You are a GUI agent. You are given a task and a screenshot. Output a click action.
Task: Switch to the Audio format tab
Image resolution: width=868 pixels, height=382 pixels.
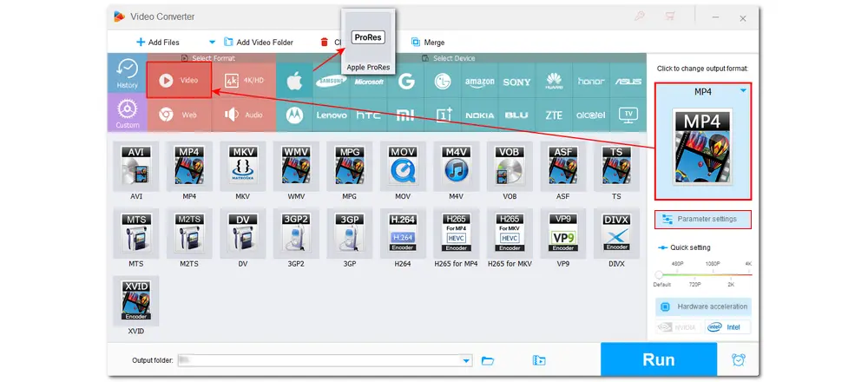pos(244,115)
